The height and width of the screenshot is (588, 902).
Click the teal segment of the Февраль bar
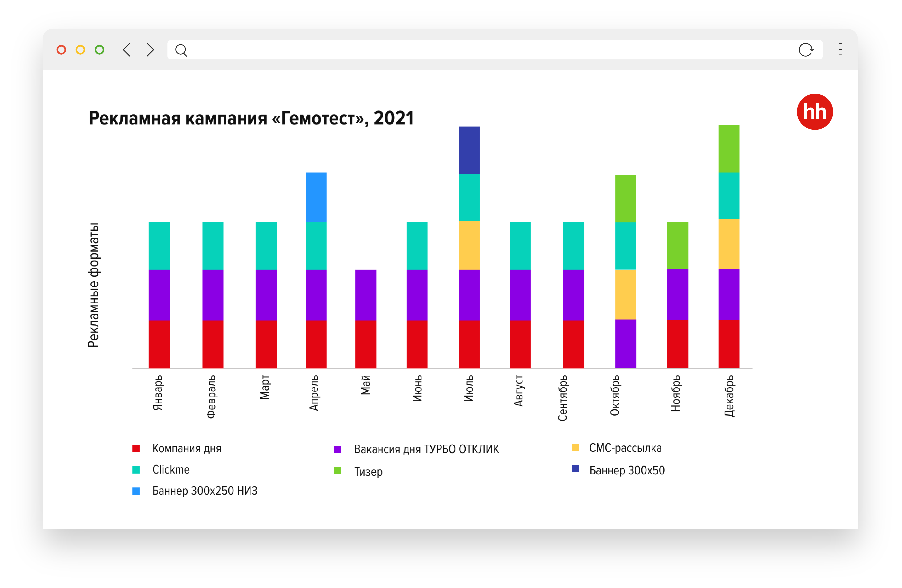[x=213, y=246]
